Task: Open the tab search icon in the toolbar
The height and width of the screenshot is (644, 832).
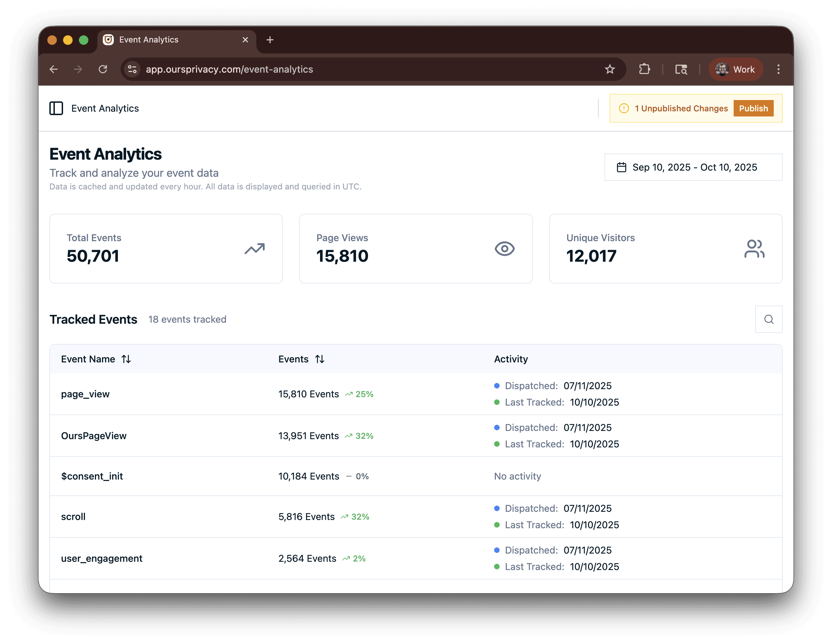Action: 681,69
